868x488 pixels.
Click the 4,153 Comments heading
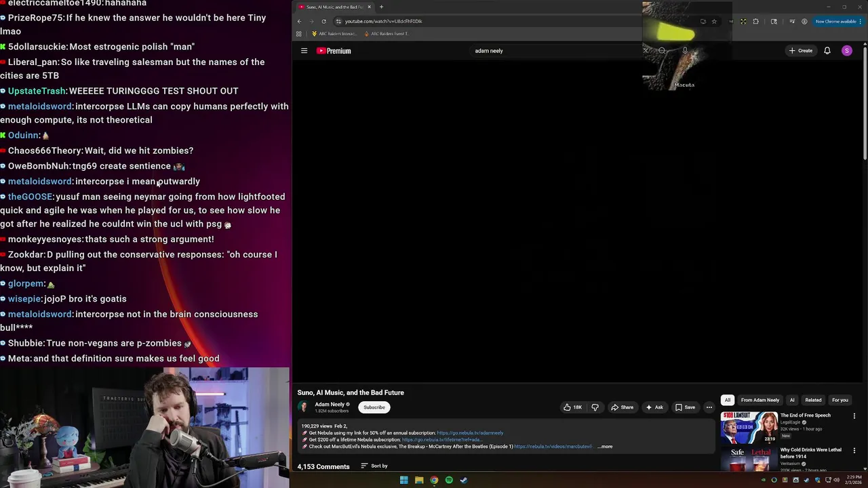pyautogui.click(x=323, y=466)
